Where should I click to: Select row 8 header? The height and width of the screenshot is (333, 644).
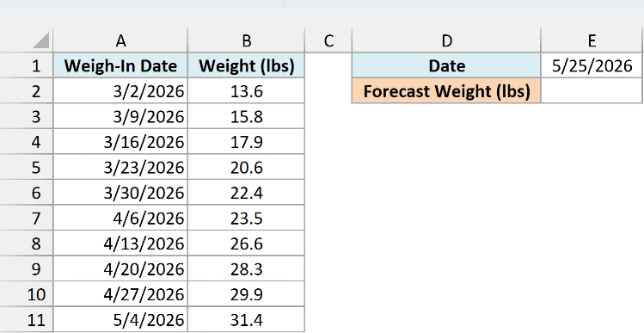[27, 244]
